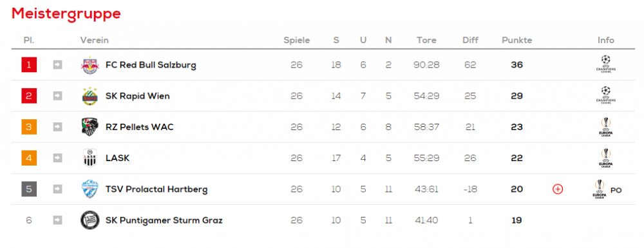The height and width of the screenshot is (248, 644).
Task: Click Champions League logo in Salzburg row
Action: (605, 64)
